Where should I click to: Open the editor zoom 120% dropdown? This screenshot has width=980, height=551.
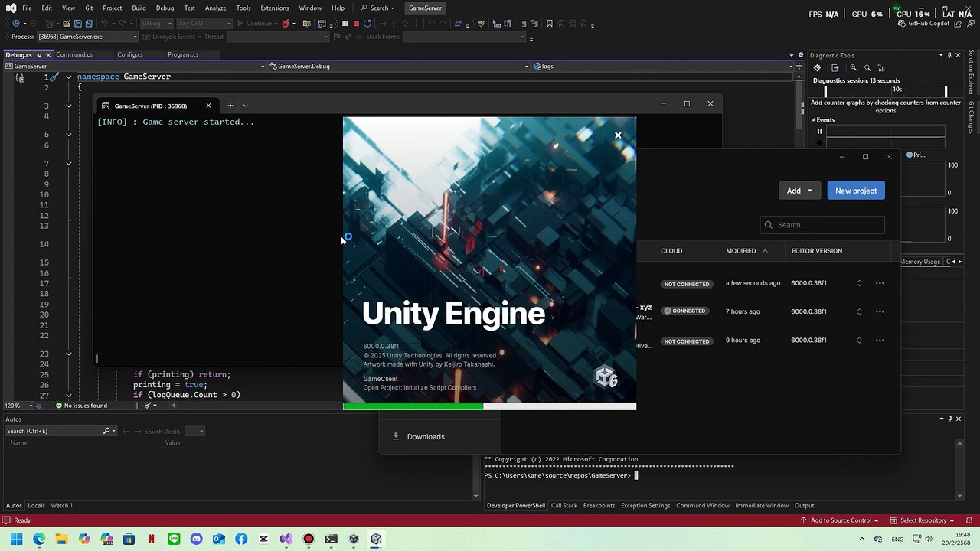(31, 406)
